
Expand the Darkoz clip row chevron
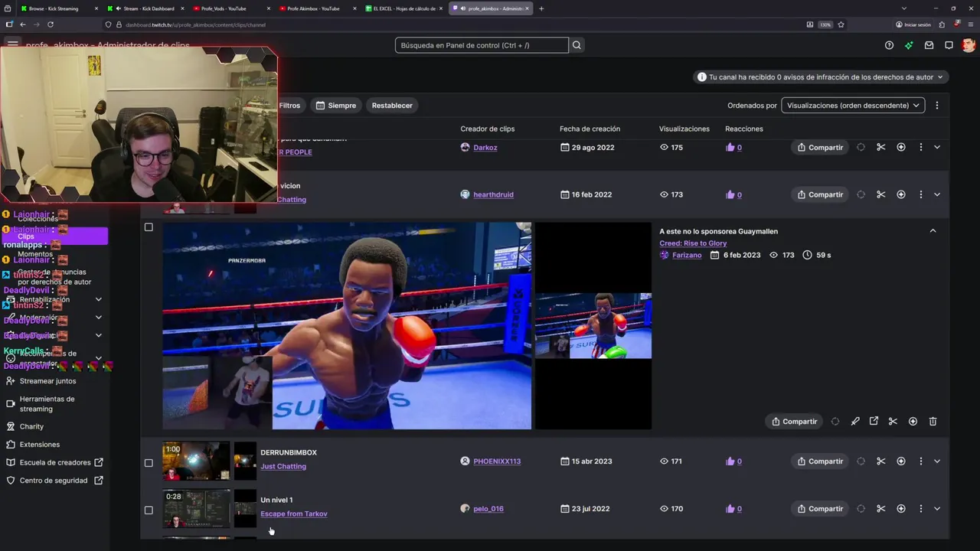937,147
